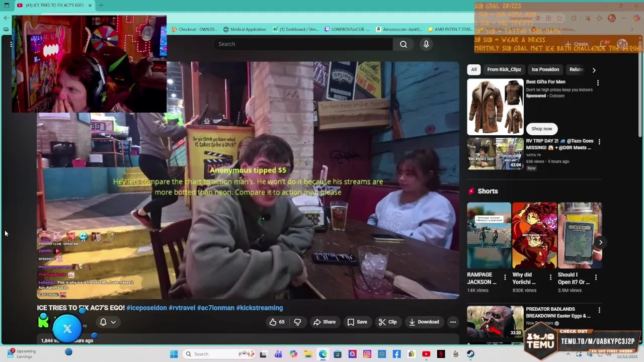
Task: Click #kickstreaming hashtag in title
Action: (x=260, y=308)
